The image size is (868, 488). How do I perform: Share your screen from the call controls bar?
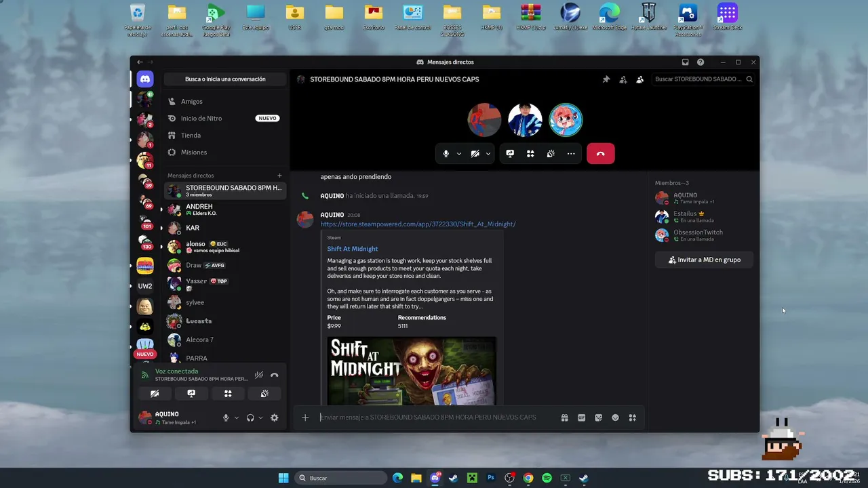coord(510,154)
